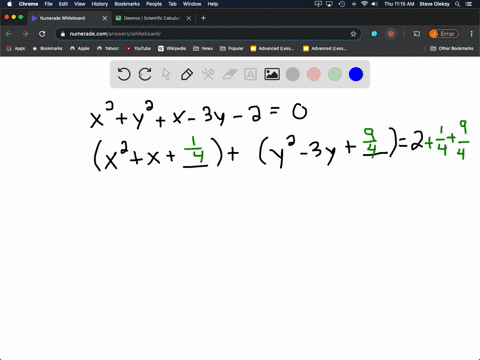Click the blue circular extension icon
The height and width of the screenshot is (360, 480).
pyautogui.click(x=374, y=34)
